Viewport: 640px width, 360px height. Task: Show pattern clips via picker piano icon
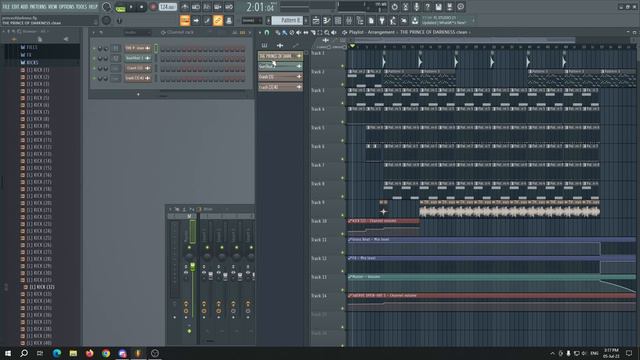pyautogui.click(x=264, y=45)
